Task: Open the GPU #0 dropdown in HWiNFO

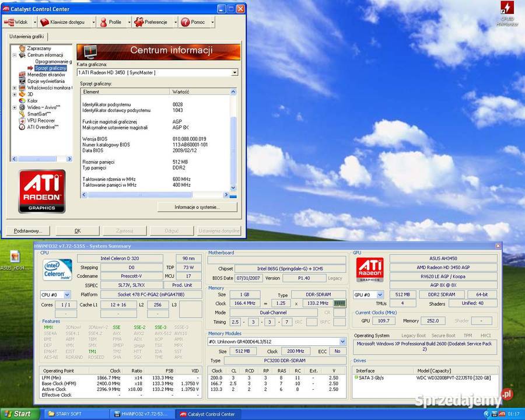Action: coord(379,295)
